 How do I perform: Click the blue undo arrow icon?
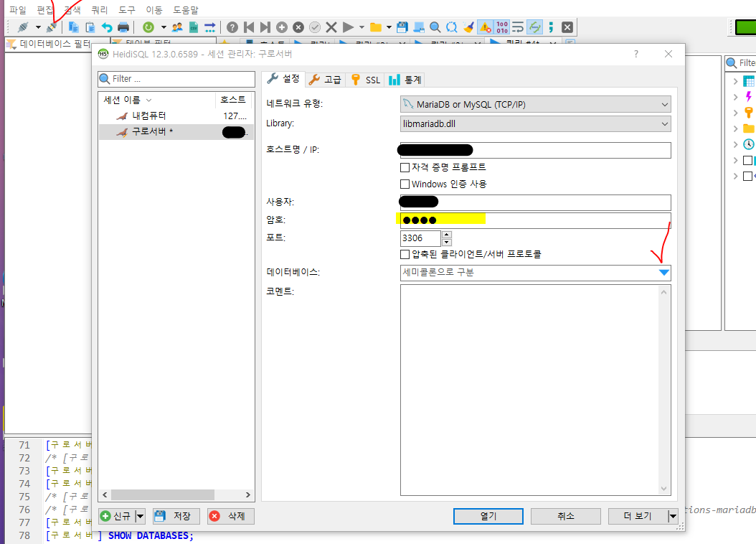(x=107, y=27)
